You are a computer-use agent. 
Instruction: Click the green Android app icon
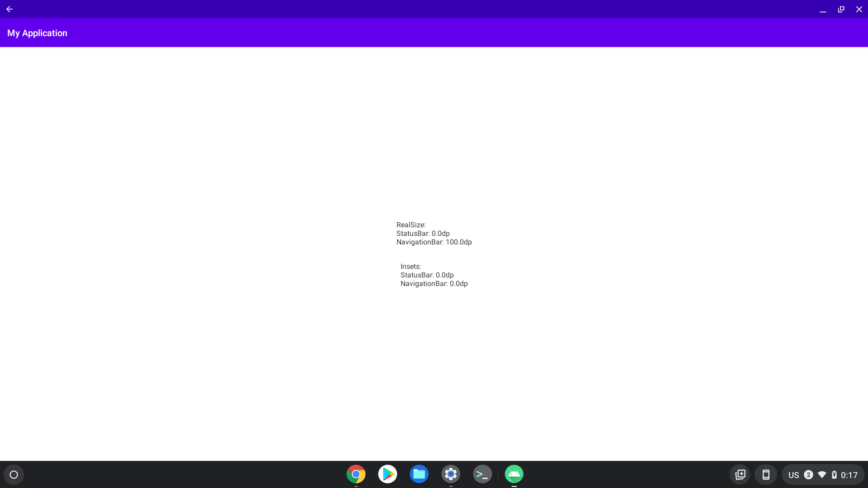514,474
